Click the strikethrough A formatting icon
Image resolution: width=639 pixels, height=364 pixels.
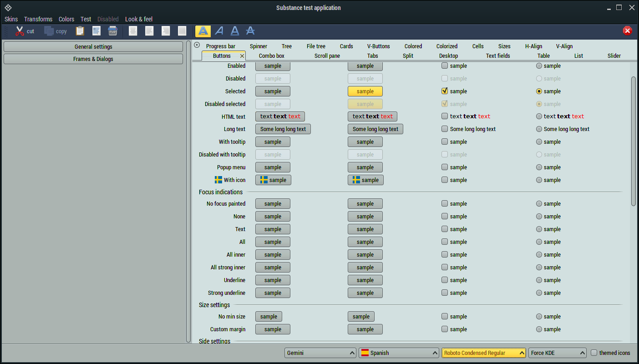250,31
